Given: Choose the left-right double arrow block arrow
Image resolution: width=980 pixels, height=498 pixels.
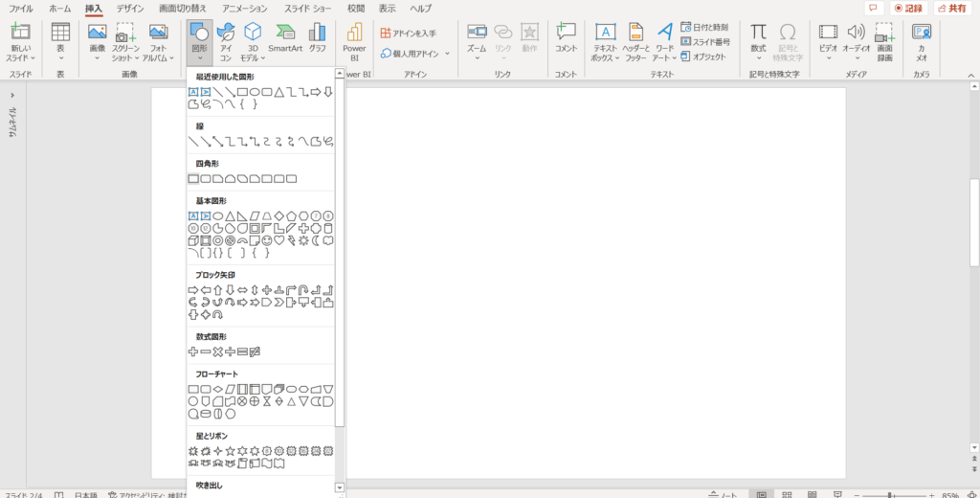Looking at the screenshot, I should point(242,290).
